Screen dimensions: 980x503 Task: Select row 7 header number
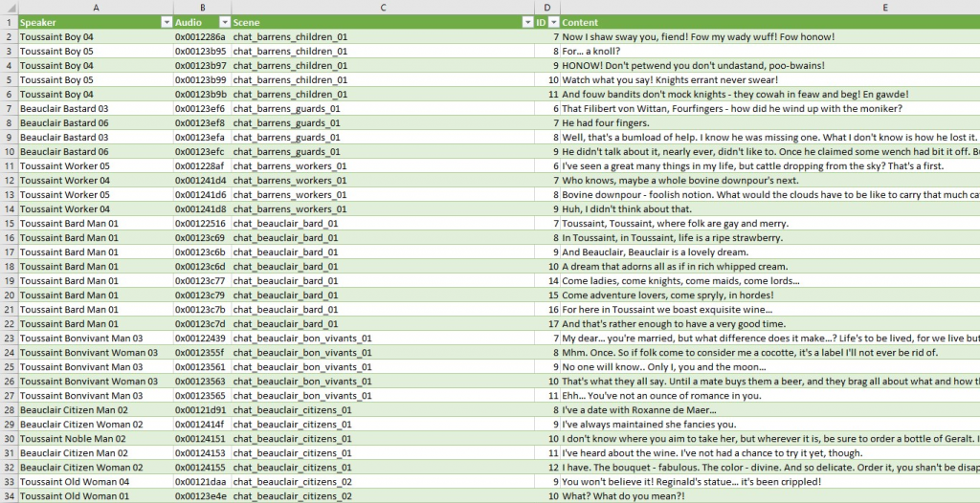point(10,109)
